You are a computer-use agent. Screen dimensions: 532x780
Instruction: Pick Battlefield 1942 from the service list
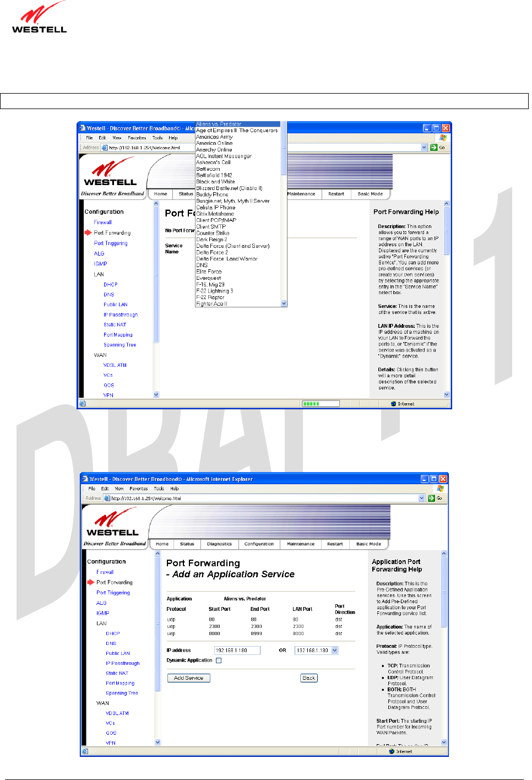214,175
